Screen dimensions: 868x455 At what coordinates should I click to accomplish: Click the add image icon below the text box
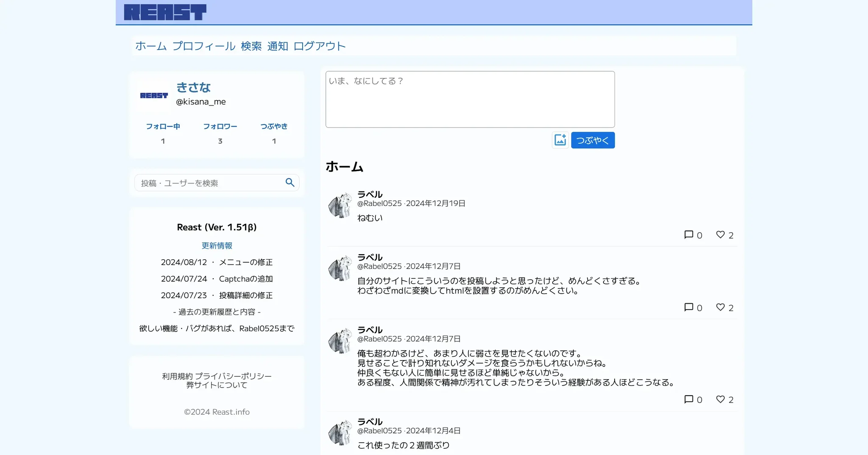[x=560, y=140]
